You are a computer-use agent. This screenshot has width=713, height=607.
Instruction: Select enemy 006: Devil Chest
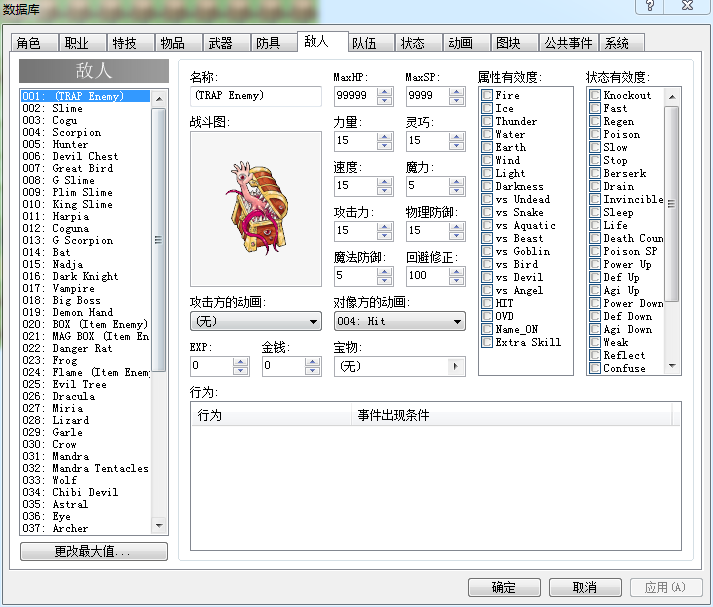[x=85, y=156]
